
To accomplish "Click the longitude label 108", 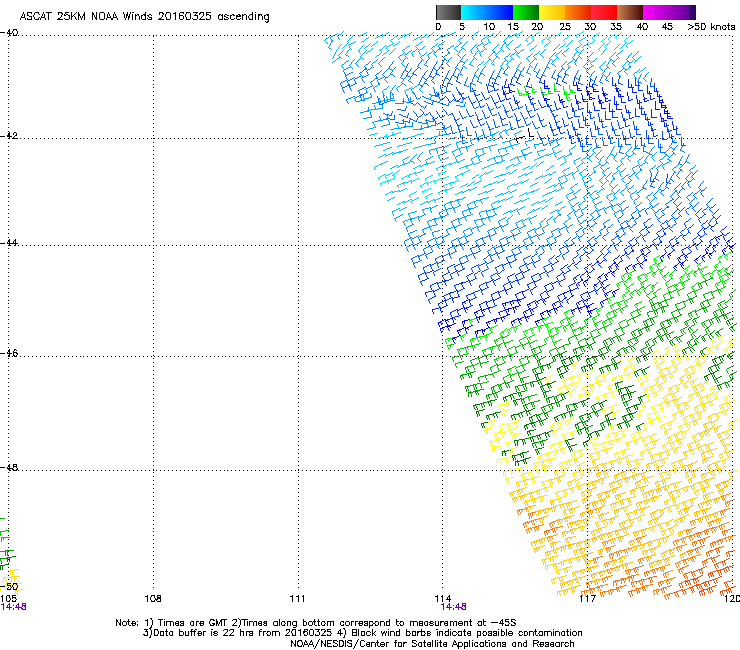I will (x=153, y=599).
